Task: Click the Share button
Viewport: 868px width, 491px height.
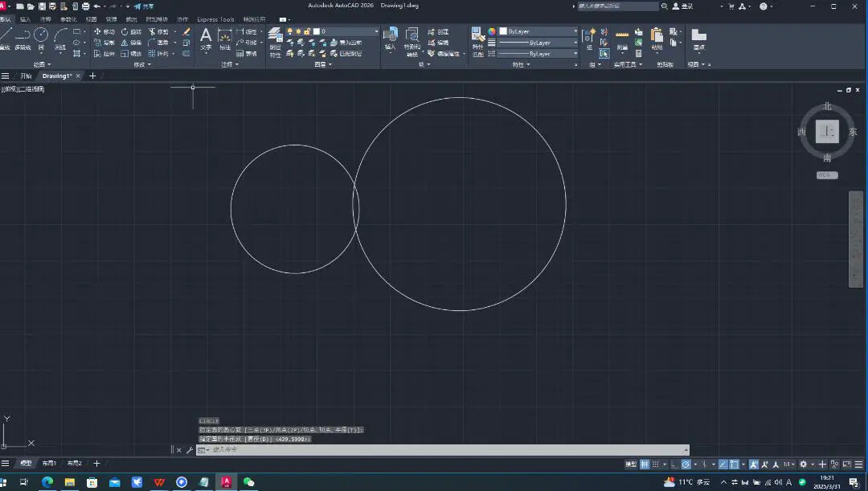Action: (x=144, y=6)
